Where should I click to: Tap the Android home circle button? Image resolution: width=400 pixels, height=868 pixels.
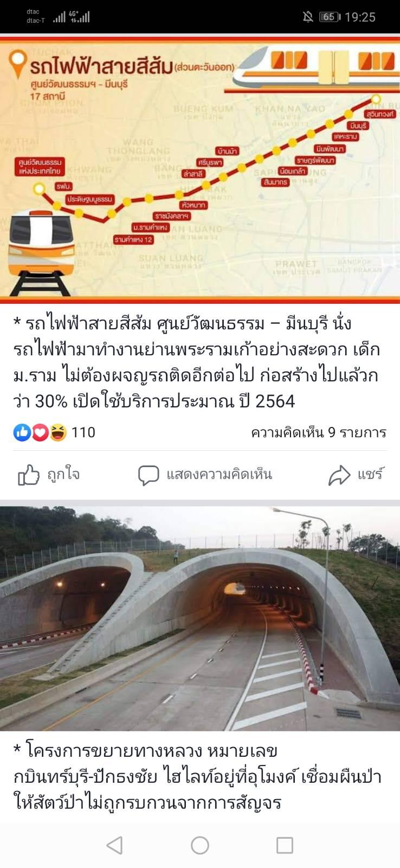(x=200, y=845)
